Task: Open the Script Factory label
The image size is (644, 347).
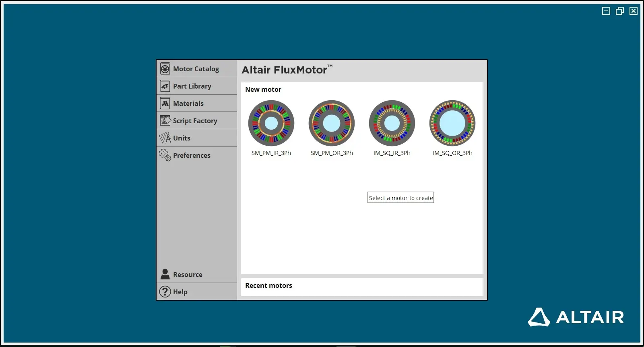Action: pos(195,121)
